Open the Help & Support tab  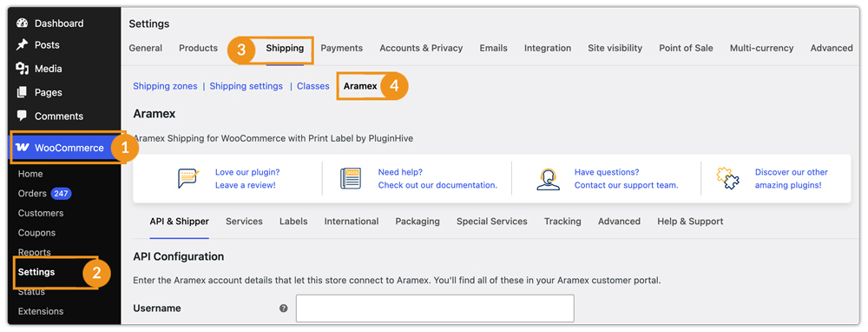(x=690, y=221)
